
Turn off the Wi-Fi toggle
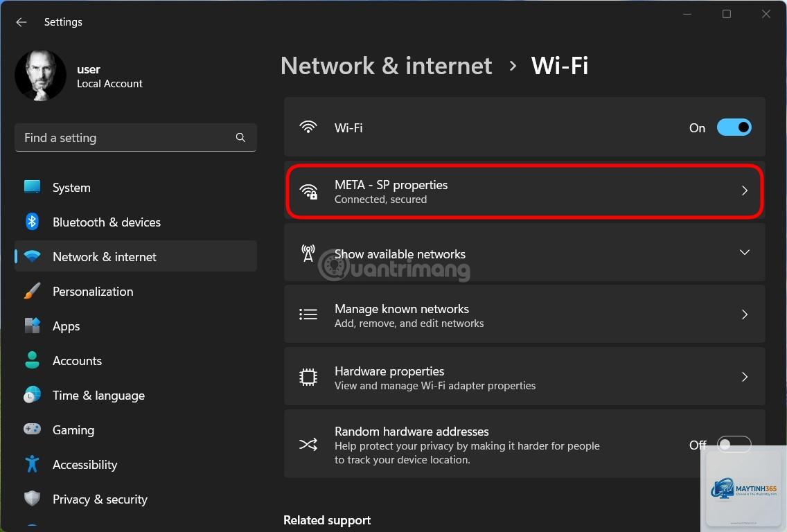[x=734, y=127]
